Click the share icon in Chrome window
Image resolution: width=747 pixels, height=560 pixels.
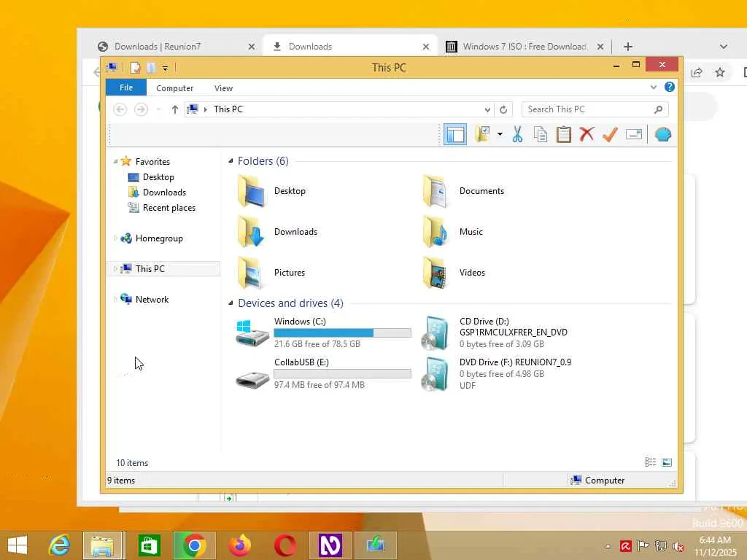tap(697, 72)
